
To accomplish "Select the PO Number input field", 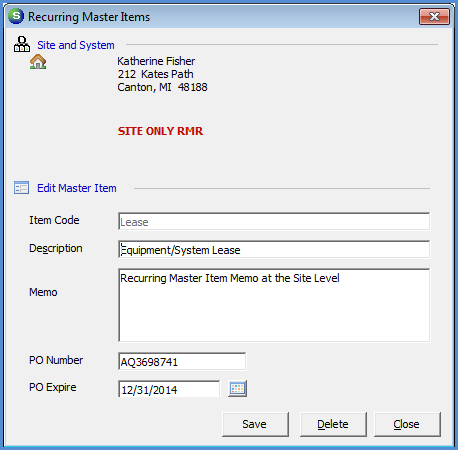I will coord(182,362).
